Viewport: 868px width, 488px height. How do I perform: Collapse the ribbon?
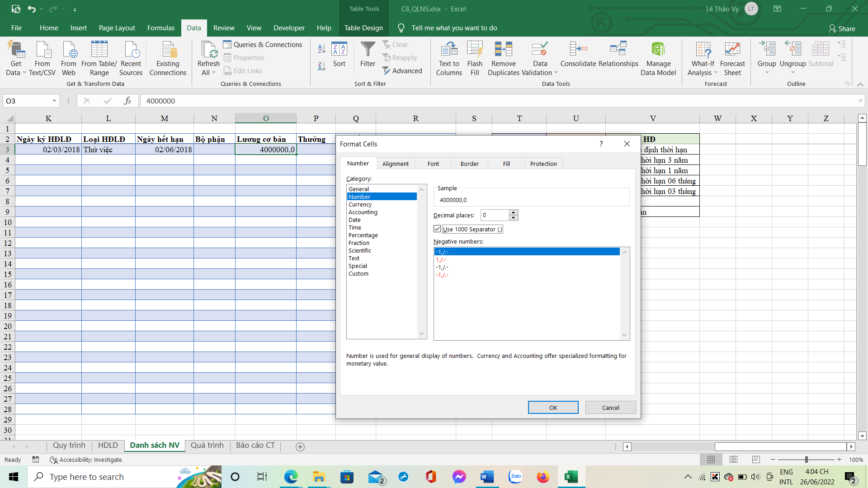tap(860, 84)
